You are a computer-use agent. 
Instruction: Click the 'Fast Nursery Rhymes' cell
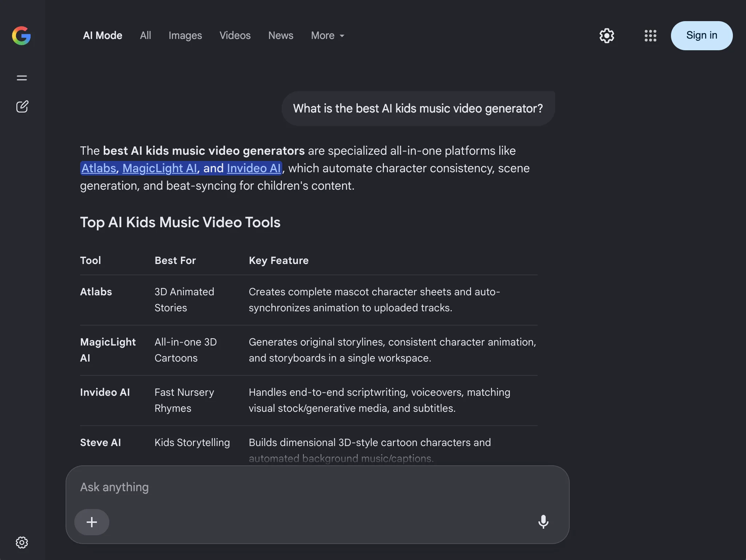point(184,400)
